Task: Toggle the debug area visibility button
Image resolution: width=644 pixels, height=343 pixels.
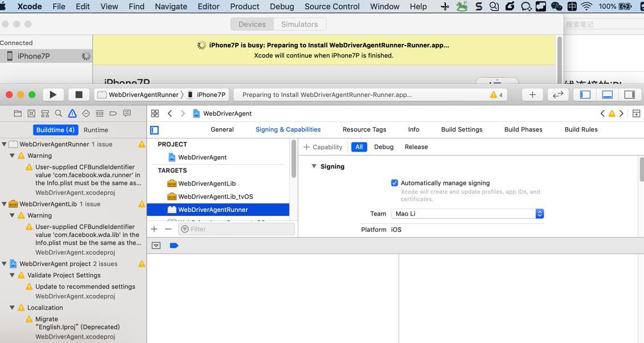Action: point(607,95)
